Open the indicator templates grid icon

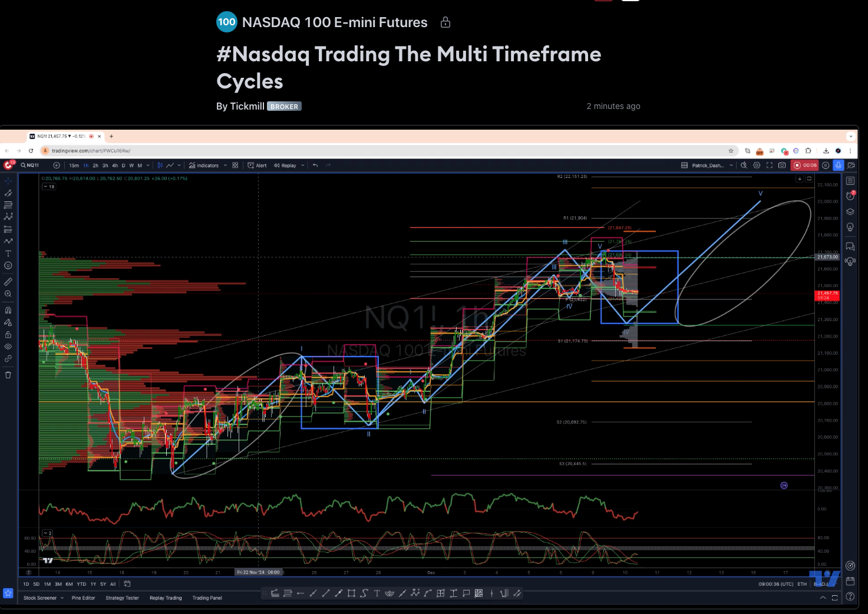[235, 166]
